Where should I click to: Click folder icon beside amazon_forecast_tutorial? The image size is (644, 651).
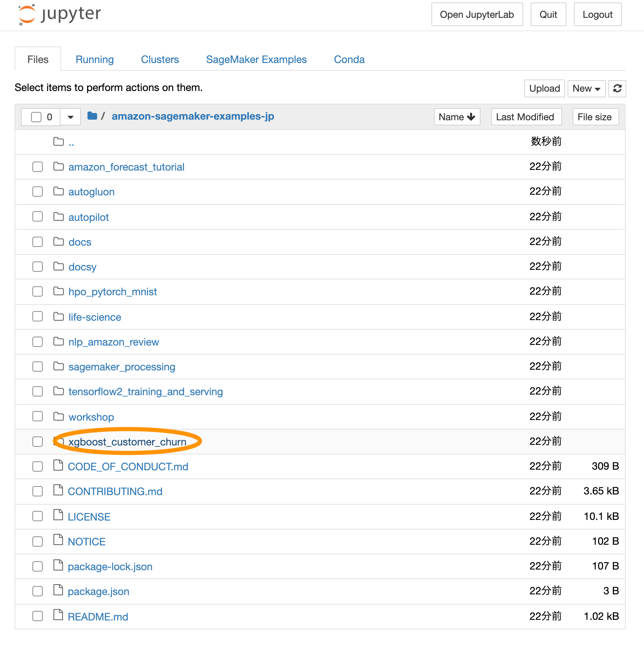click(59, 166)
